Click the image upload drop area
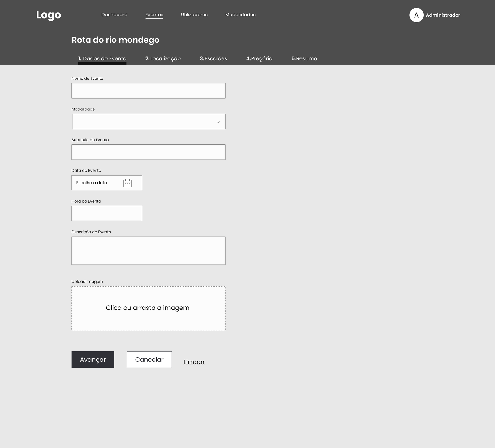The image size is (495, 448). point(148,309)
